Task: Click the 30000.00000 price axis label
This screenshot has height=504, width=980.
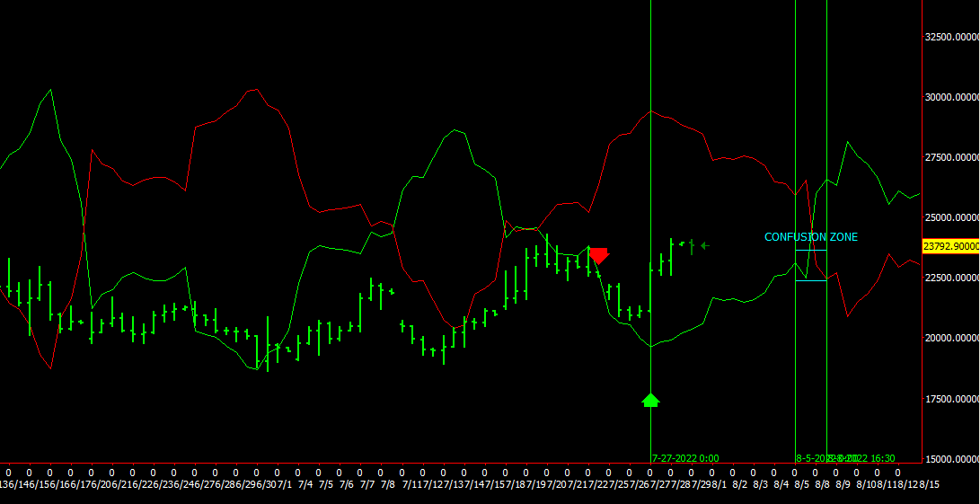Action: (952, 97)
